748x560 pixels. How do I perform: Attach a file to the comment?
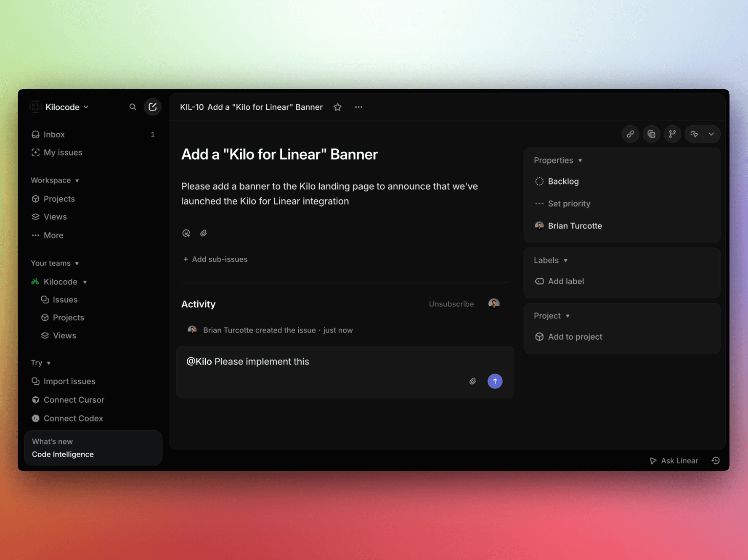pyautogui.click(x=472, y=381)
